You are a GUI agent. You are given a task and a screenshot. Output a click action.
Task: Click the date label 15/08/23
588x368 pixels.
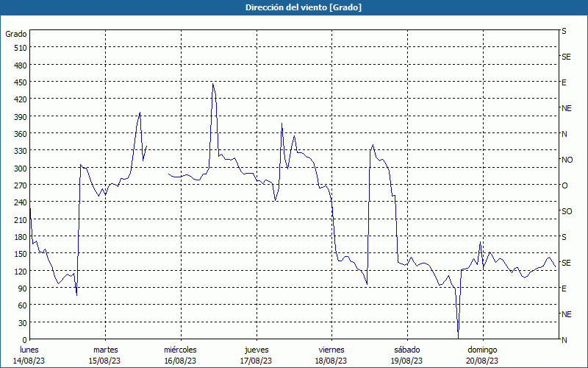click(104, 361)
